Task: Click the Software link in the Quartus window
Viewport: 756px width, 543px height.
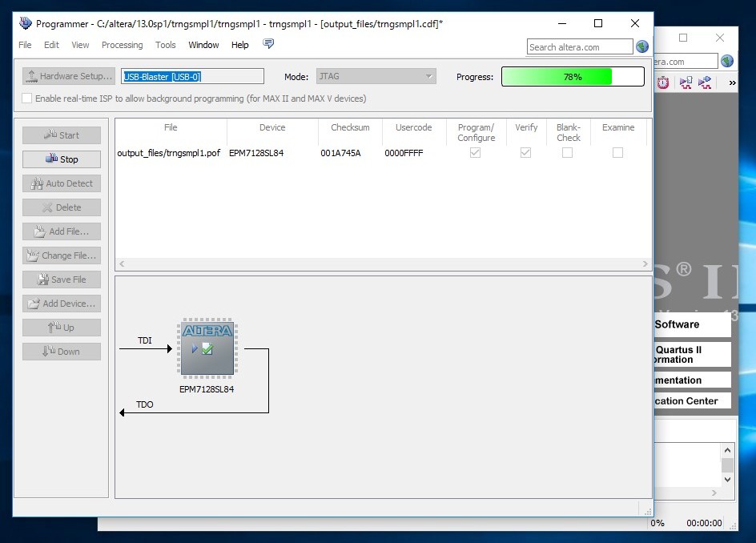Action: [693, 324]
